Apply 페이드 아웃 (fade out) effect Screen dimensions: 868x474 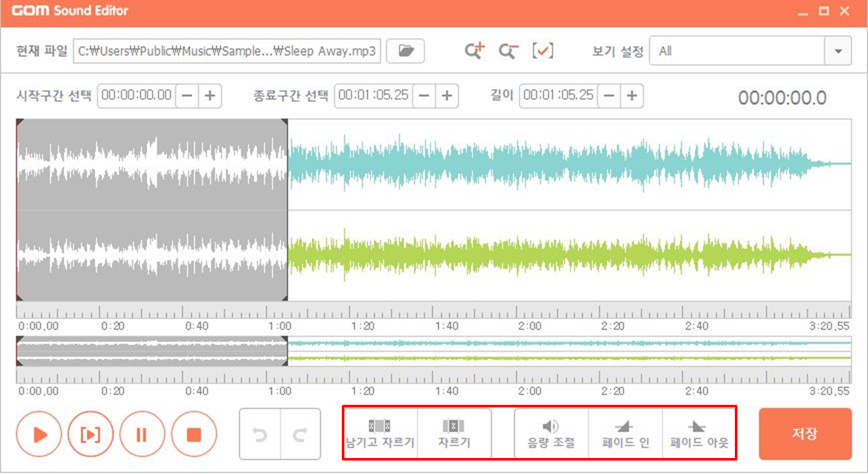(699, 433)
